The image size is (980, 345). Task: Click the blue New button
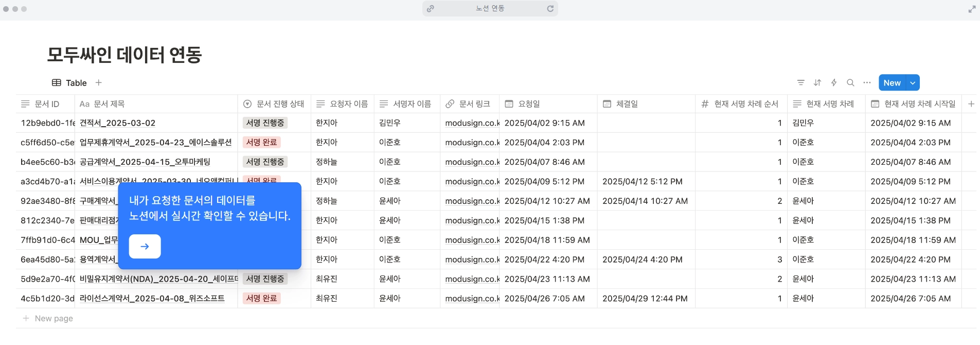(892, 83)
